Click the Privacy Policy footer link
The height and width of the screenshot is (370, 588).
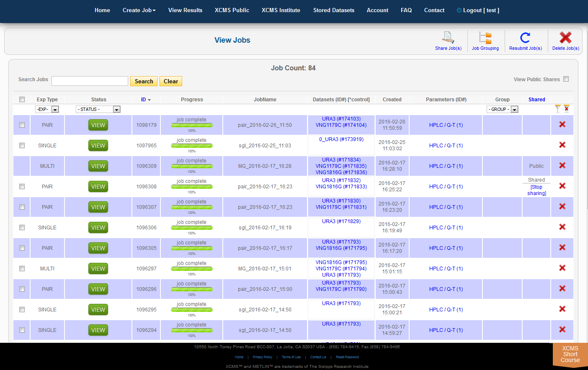(x=263, y=357)
